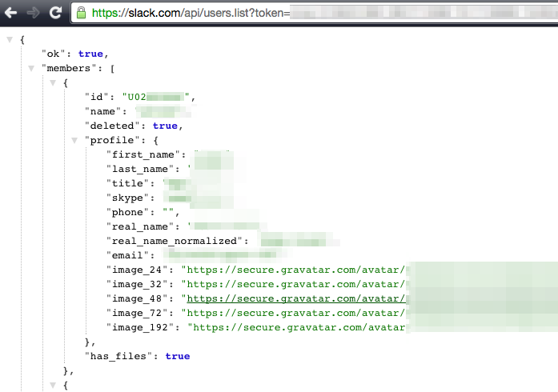558x392 pixels.
Task: Click the "name" key text
Action: point(102,112)
